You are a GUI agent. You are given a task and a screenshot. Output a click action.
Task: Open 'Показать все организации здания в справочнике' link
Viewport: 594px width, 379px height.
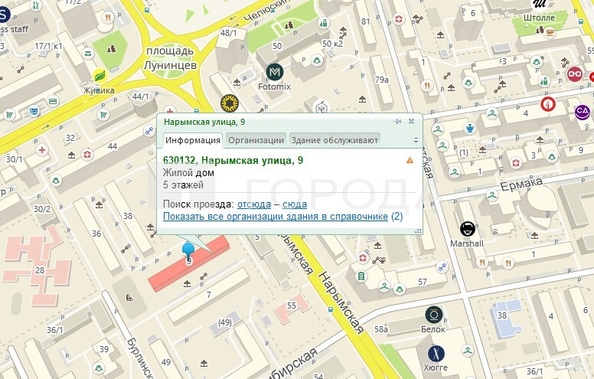point(275,216)
